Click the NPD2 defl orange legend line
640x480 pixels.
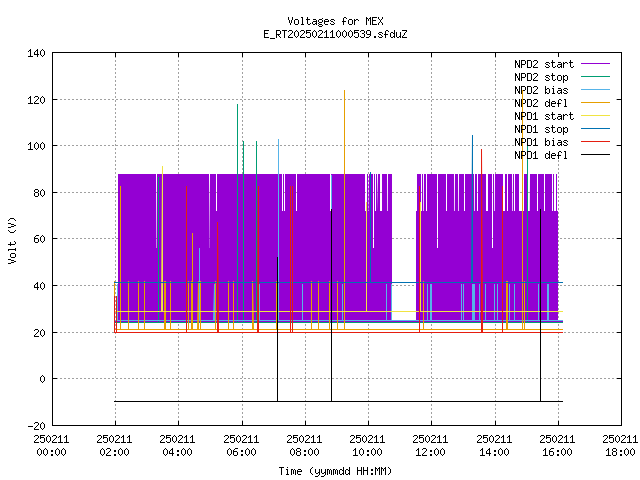point(595,103)
